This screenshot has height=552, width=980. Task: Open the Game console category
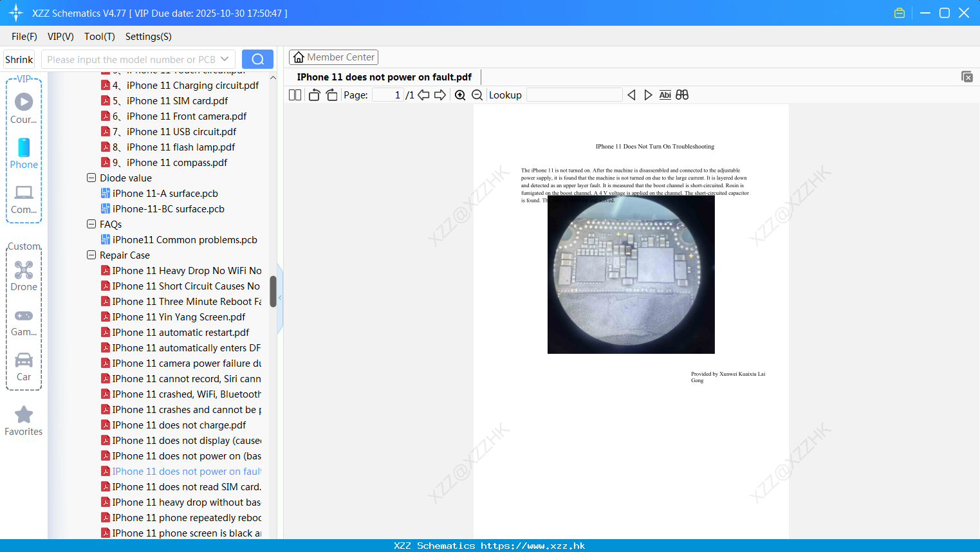tap(24, 322)
